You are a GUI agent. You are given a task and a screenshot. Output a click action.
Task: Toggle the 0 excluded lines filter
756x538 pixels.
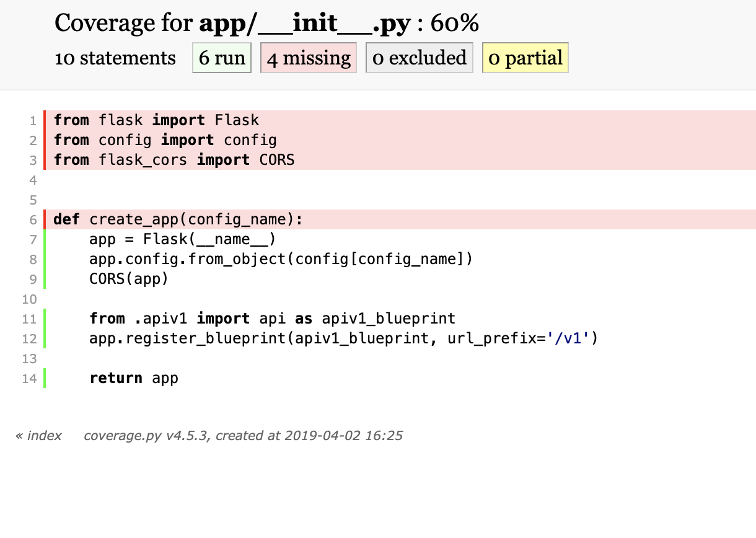click(x=419, y=58)
